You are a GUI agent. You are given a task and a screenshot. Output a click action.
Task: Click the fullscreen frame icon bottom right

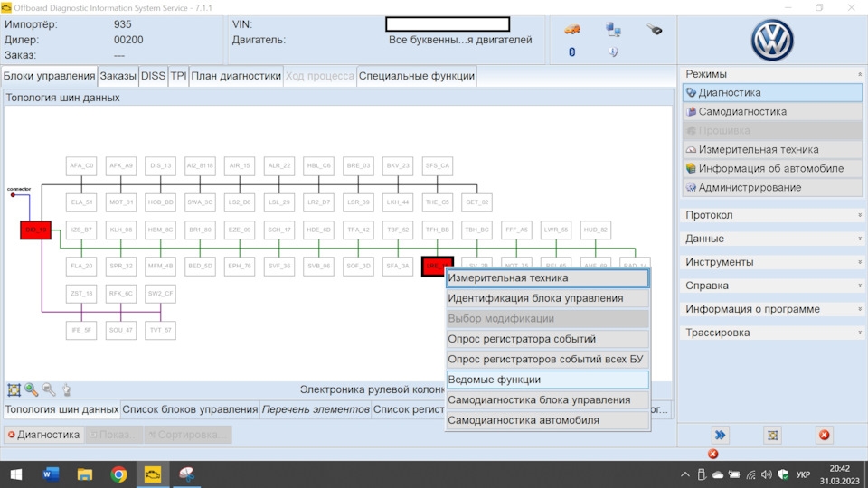pyautogui.click(x=773, y=435)
